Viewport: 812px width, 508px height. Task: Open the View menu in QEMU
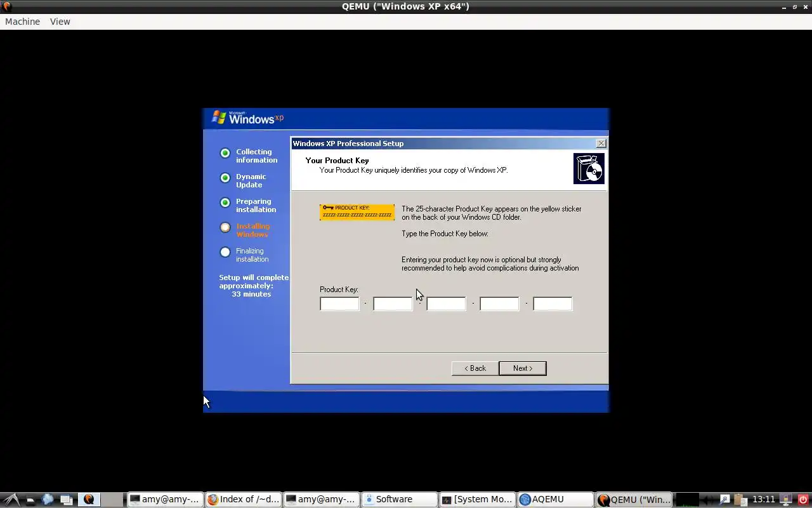tap(60, 22)
